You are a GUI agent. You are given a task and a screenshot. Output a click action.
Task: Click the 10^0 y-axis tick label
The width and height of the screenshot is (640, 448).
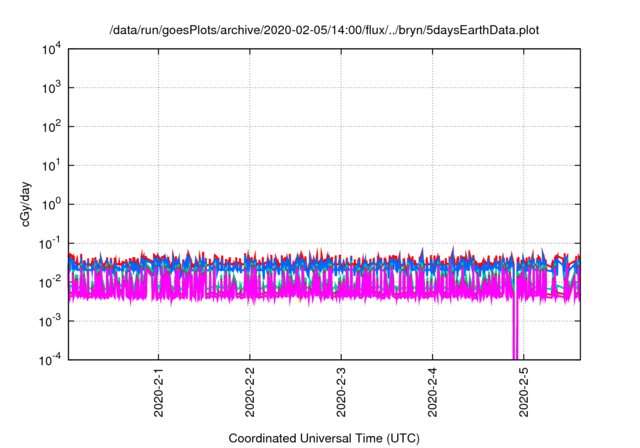coord(52,204)
